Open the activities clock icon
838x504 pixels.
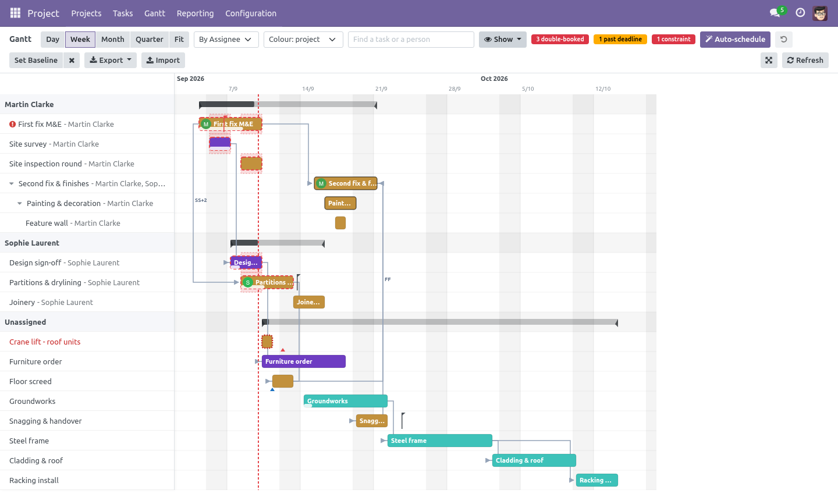pyautogui.click(x=800, y=13)
